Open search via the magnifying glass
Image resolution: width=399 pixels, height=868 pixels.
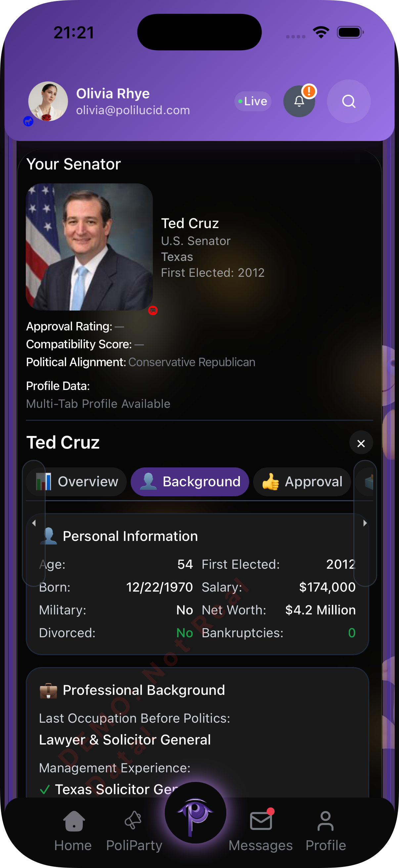(348, 101)
